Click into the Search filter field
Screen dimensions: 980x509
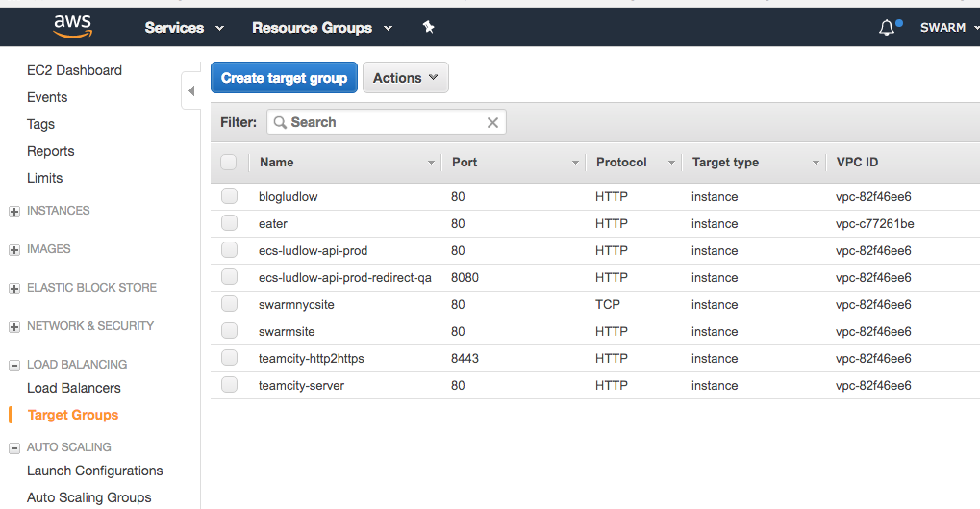coord(385,122)
